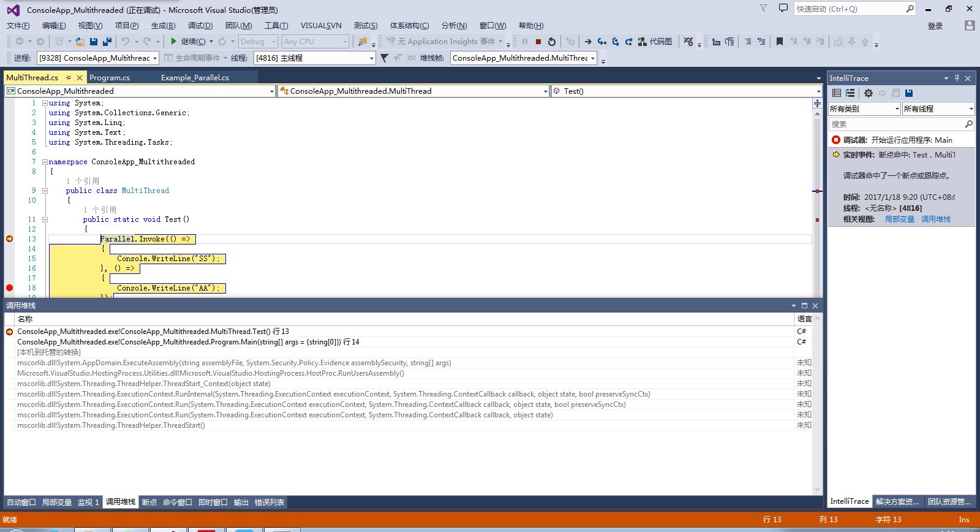Screen dimensions: 980x532
Task: Show IntelliTrace events list view
Action: click(x=837, y=93)
